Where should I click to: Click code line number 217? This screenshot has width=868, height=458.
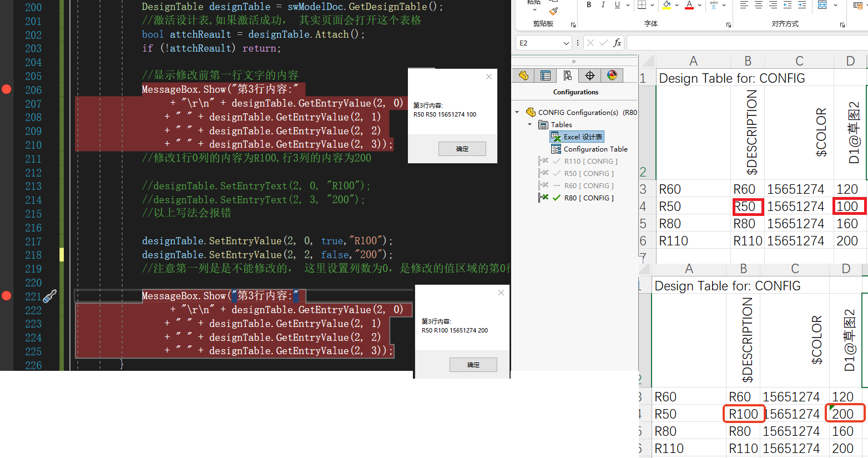(x=33, y=241)
